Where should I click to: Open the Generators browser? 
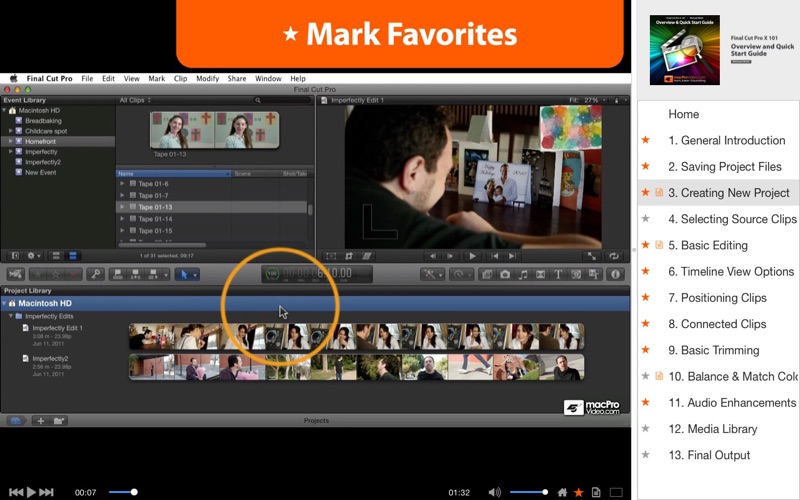pyautogui.click(x=576, y=274)
